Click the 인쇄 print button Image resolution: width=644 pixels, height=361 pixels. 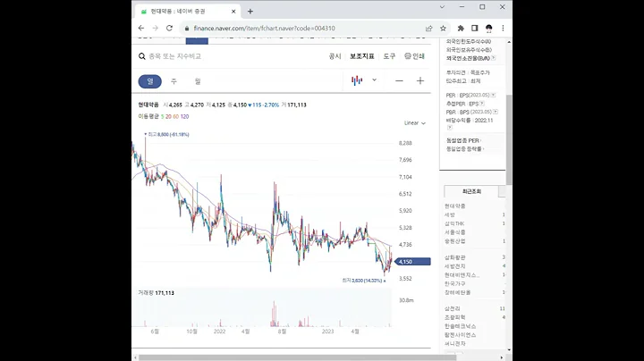click(414, 56)
